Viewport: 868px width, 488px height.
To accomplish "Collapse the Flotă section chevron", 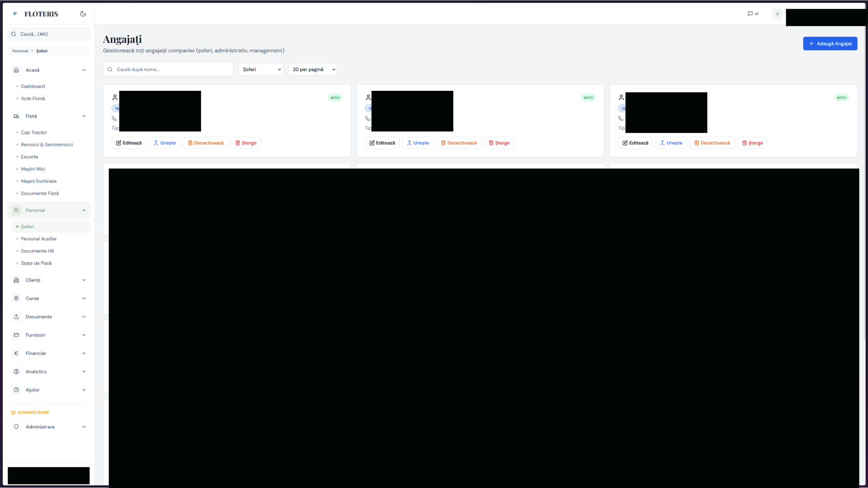I will tap(84, 116).
